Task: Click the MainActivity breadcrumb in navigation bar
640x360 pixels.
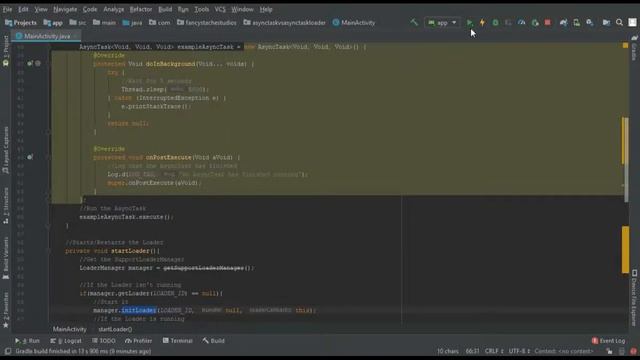Action: 354,23
